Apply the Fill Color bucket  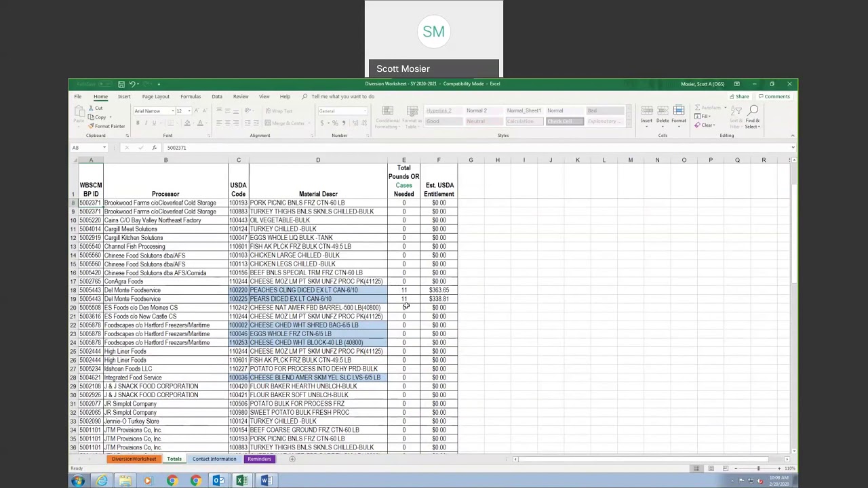187,123
